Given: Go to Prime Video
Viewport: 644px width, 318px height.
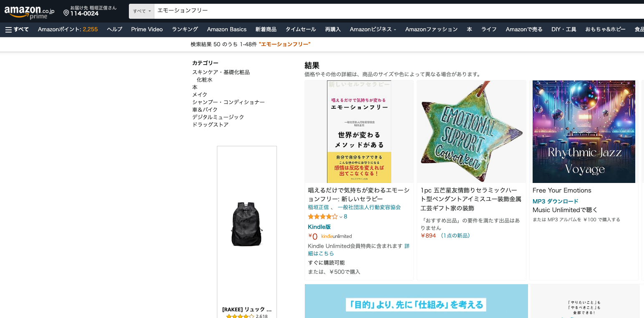Looking at the screenshot, I should 147,29.
